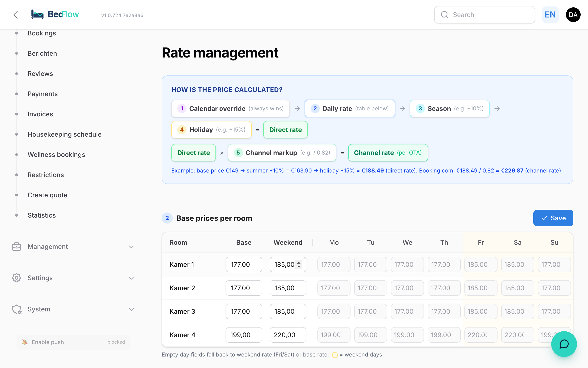Go to Restrictions page

[x=46, y=175]
